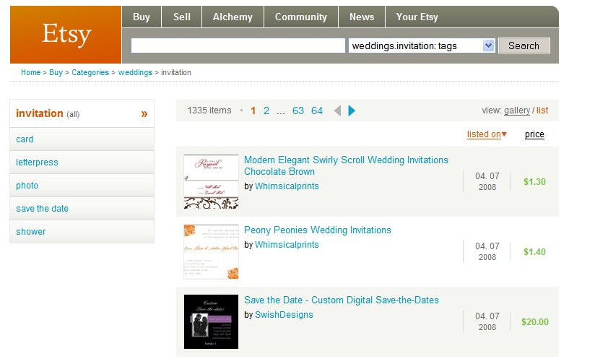Open the Alchemy tab
This screenshot has height=364, width=595.
pyautogui.click(x=233, y=17)
